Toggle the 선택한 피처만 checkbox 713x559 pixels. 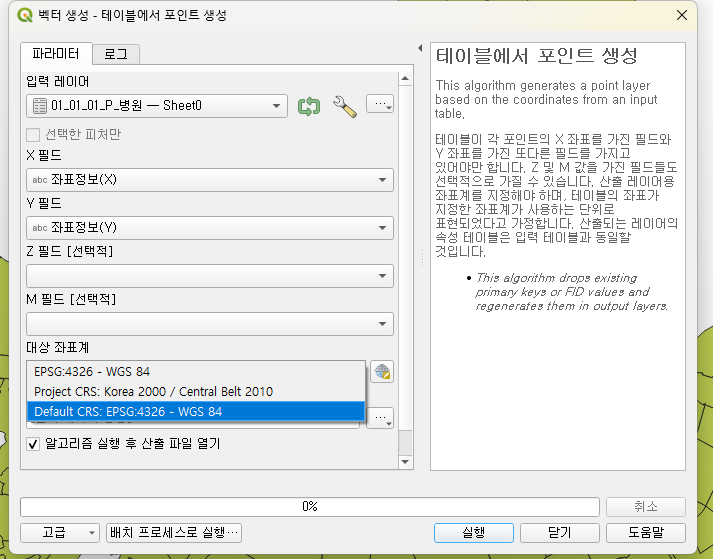[x=33, y=135]
